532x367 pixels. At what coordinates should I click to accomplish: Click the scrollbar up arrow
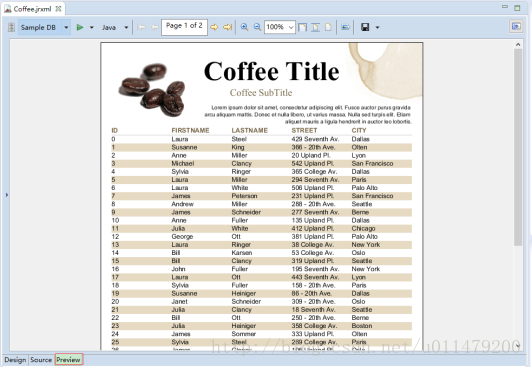point(518,44)
